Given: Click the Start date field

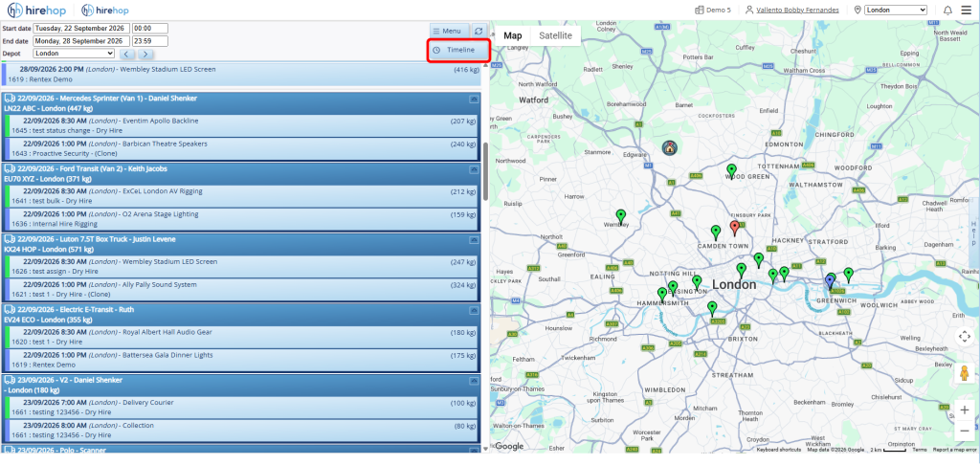Looking at the screenshot, I should pyautogui.click(x=81, y=28).
